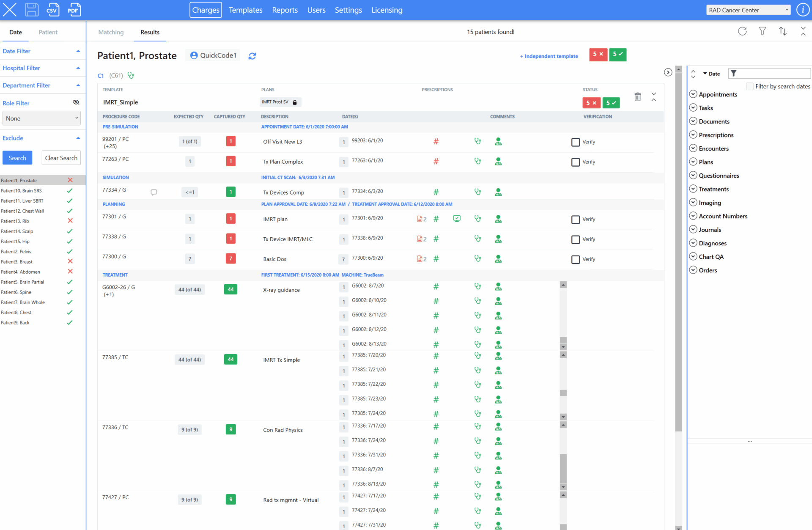The width and height of the screenshot is (812, 530).
Task: Open the Role Filter None dropdown
Action: click(41, 118)
